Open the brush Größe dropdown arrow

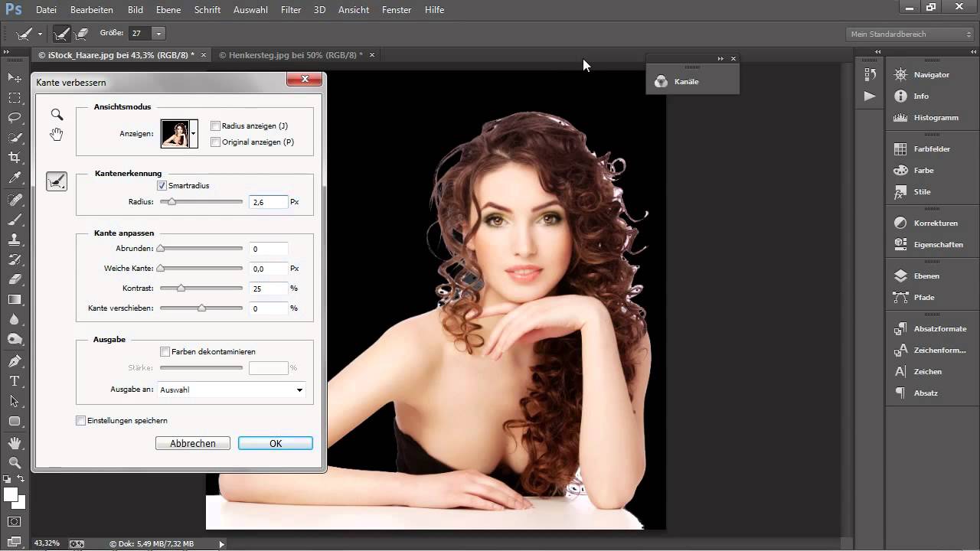[158, 34]
